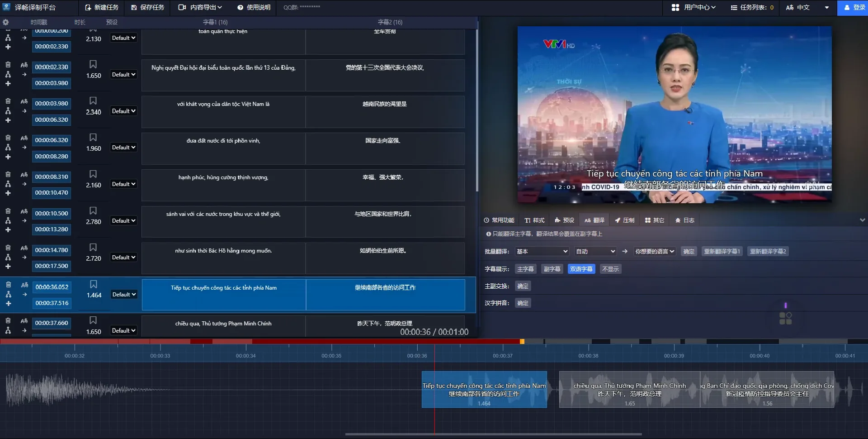Add a row after 'Nghị quyết Đại hội' subtitle
The image size is (868, 439).
(x=8, y=84)
